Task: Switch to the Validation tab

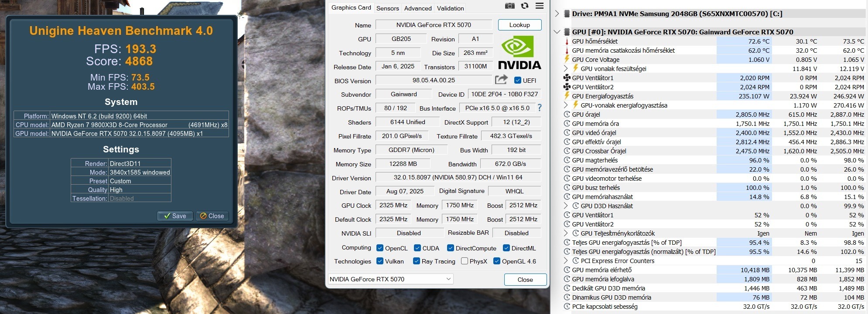Action: click(450, 8)
